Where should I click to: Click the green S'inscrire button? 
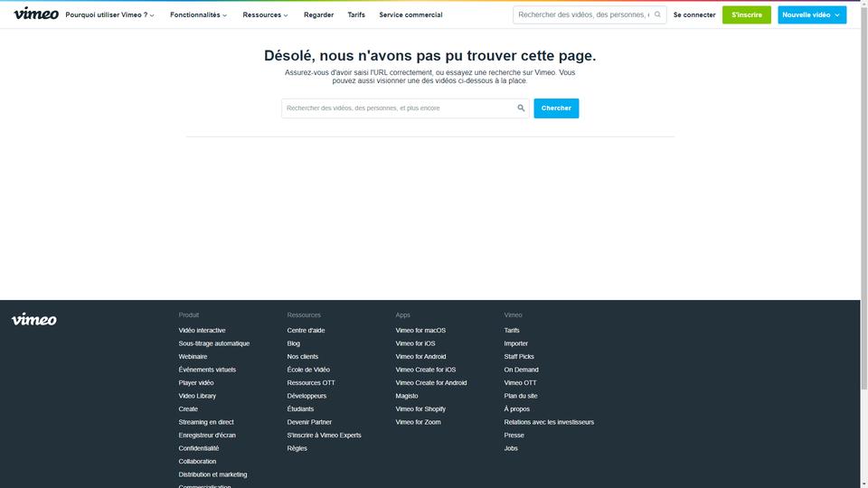[x=746, y=15]
